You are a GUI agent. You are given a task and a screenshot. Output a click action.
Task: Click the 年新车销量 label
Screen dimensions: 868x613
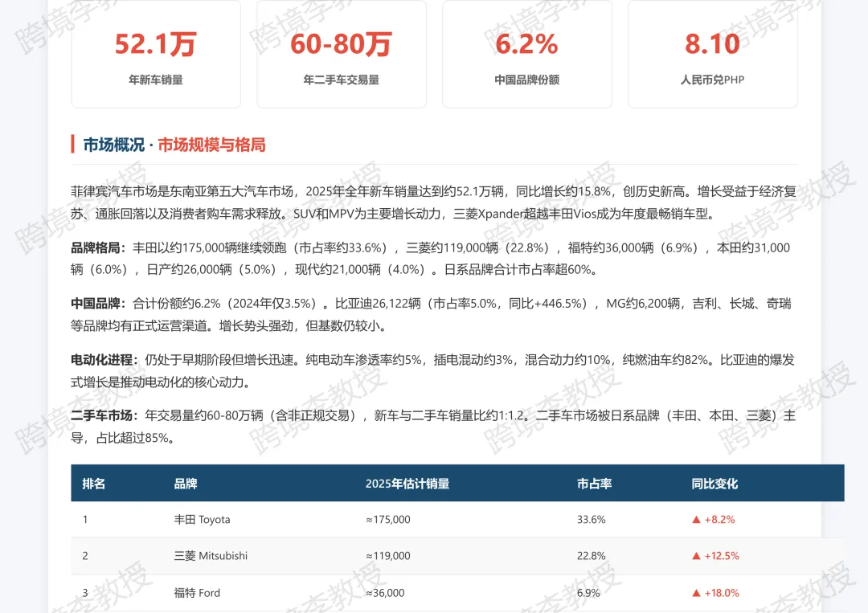pos(156,80)
